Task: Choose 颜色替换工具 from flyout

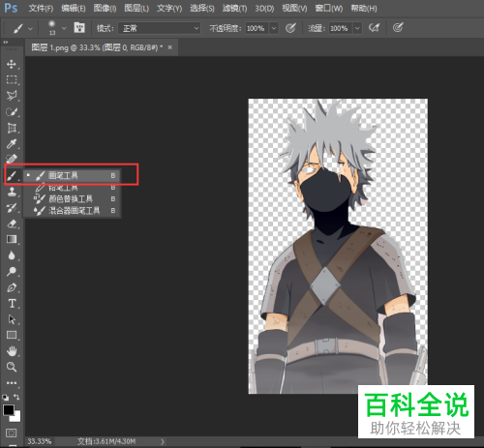Action: (x=73, y=198)
